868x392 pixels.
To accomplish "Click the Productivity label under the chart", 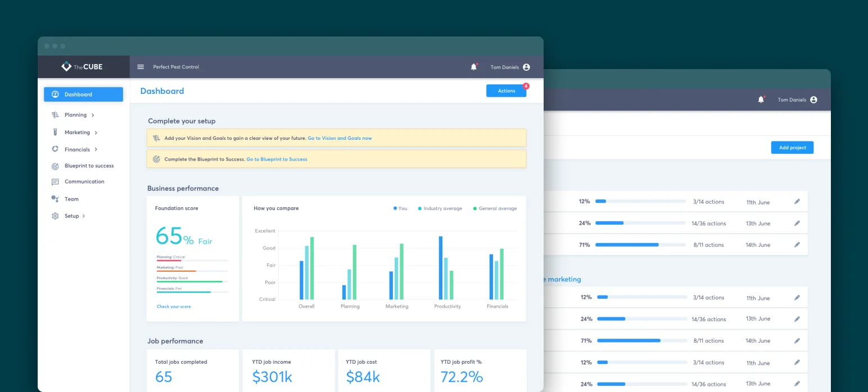I will 447,307.
